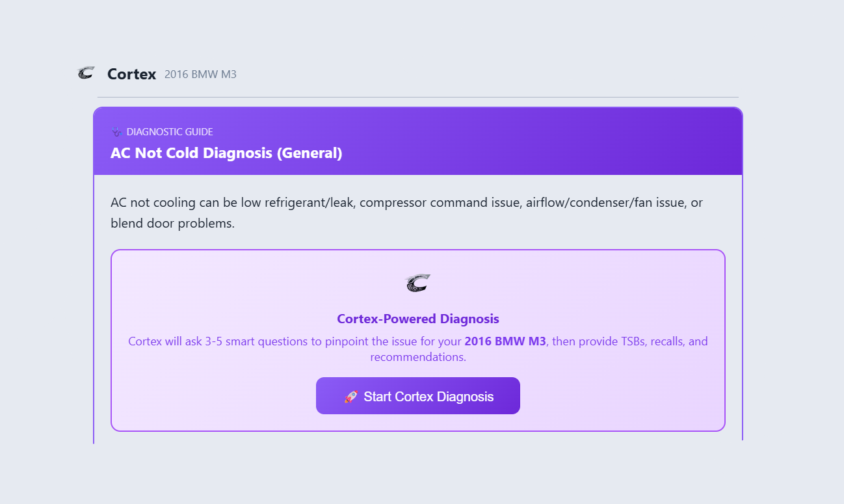This screenshot has height=504, width=844.
Task: Click the Cortex app name label
Action: (x=131, y=73)
